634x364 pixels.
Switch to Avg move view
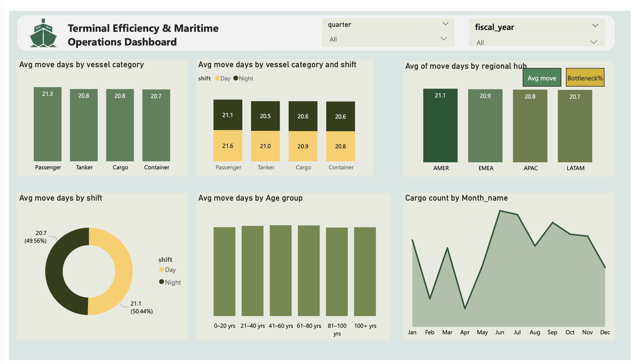click(x=542, y=78)
